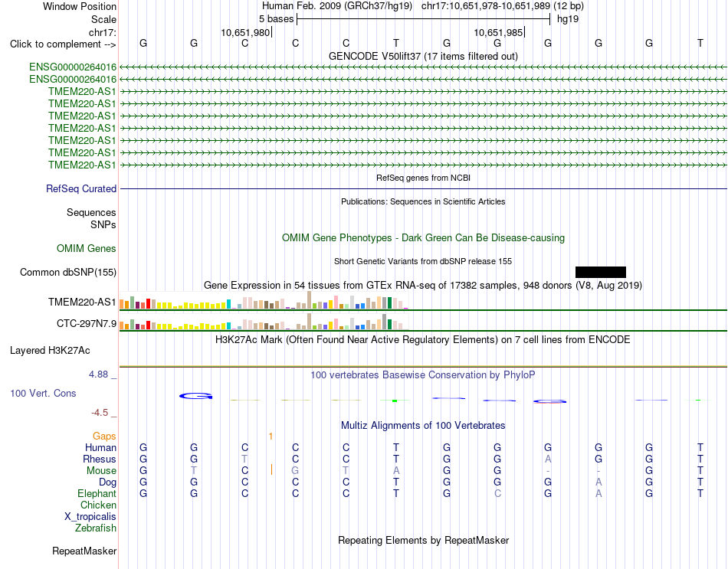Click the 'Click to complement -->' label

(63, 44)
